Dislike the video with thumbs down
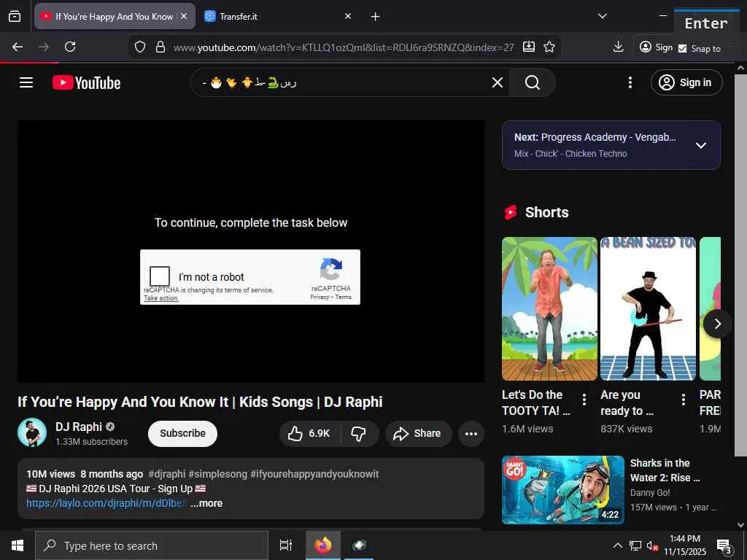747x560 pixels. pos(358,433)
